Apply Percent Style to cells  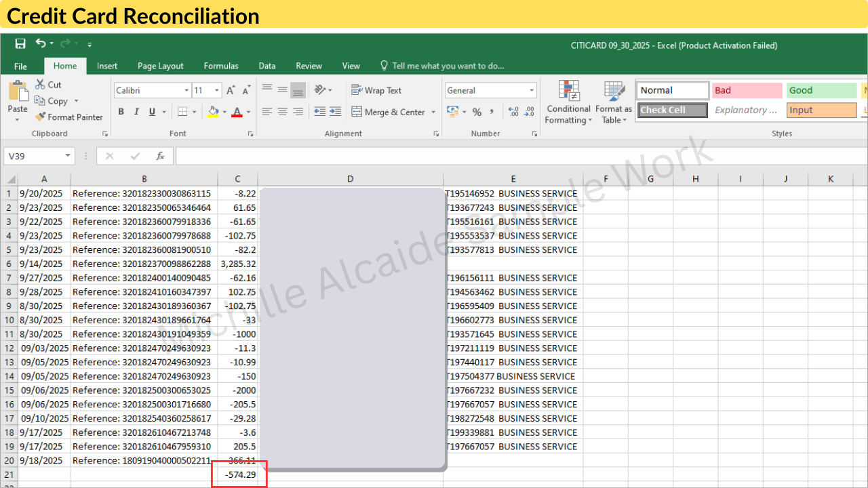[x=477, y=112]
